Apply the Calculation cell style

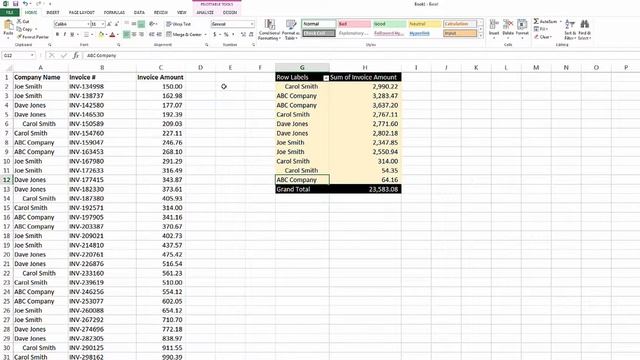(460, 24)
